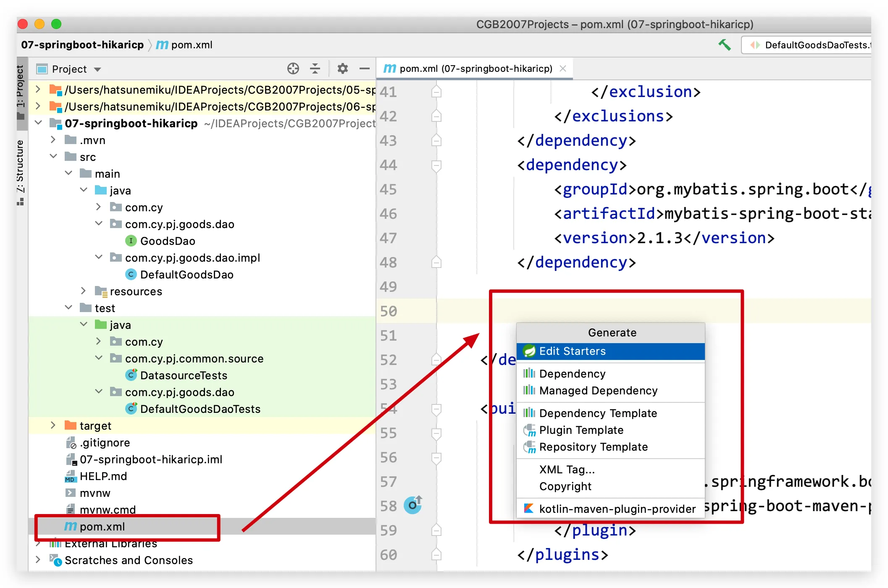
Task: Expand the .mvn folder
Action: 53,139
